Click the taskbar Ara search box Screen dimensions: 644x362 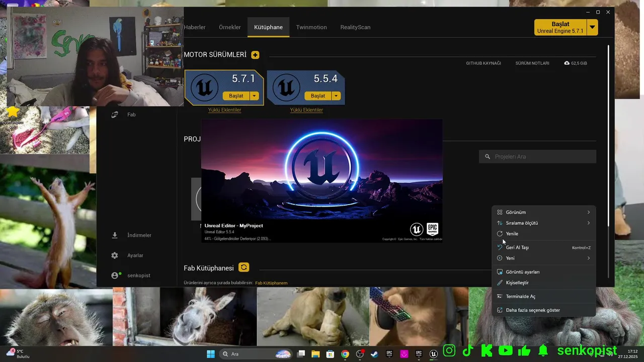click(256, 354)
